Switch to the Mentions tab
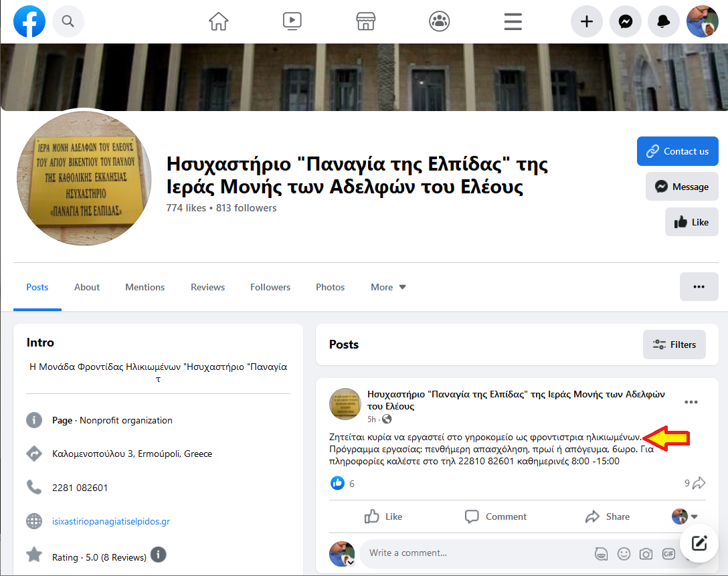Screen dimensions: 728x576 pyautogui.click(x=145, y=287)
